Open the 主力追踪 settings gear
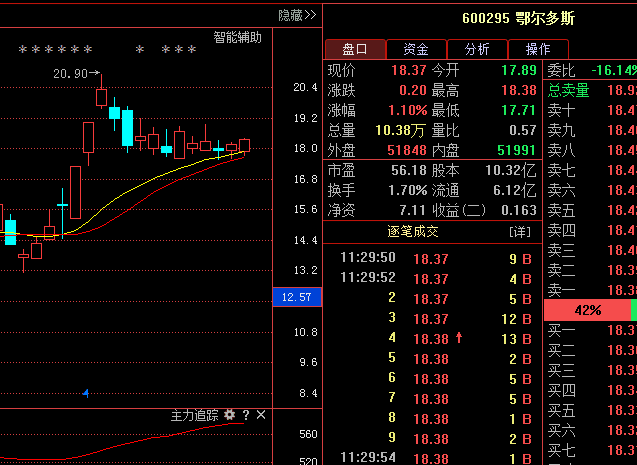Screen dimensions: 637x465 pyautogui.click(x=229, y=414)
